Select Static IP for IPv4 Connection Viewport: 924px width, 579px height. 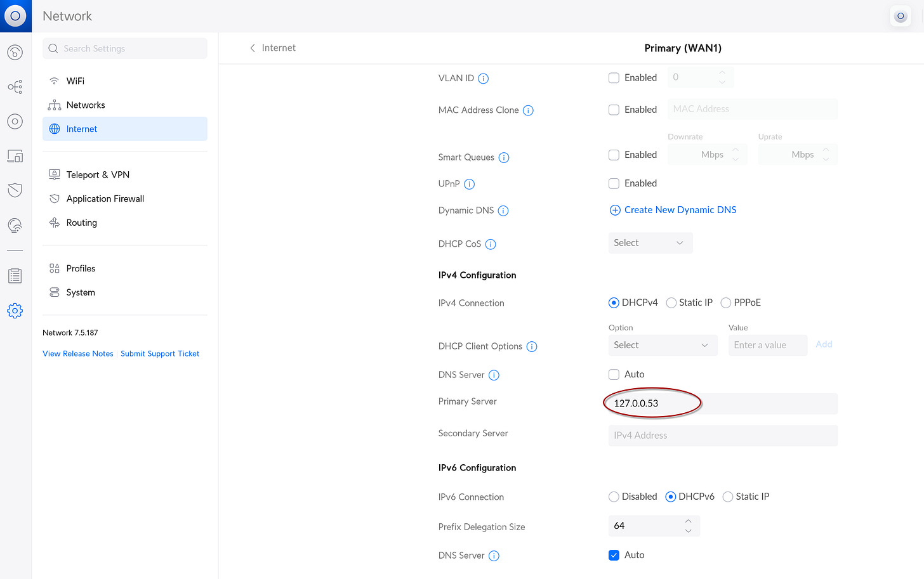(671, 303)
